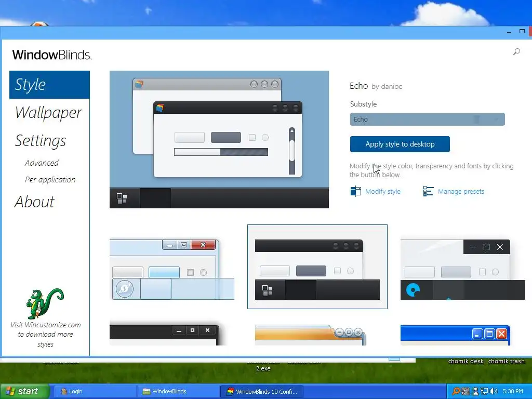Select the Windows XP blue style thumbnail

(x=455, y=335)
